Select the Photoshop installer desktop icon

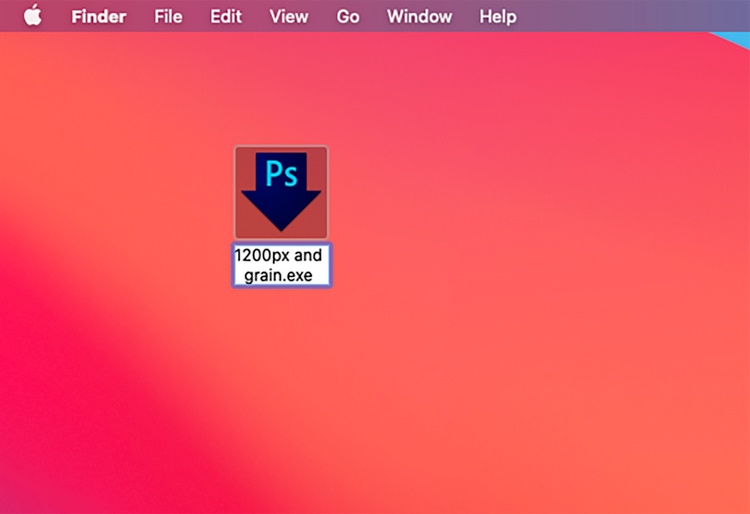point(281,191)
